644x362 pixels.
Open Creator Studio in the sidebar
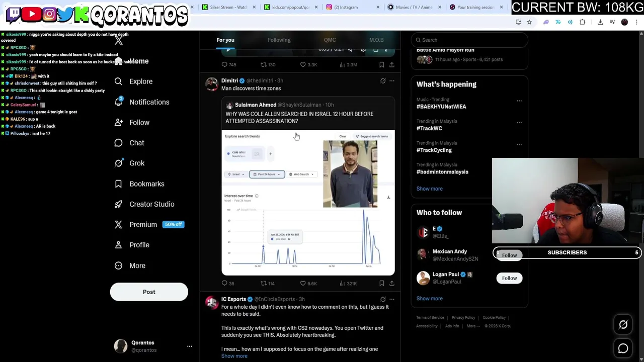pos(144,204)
